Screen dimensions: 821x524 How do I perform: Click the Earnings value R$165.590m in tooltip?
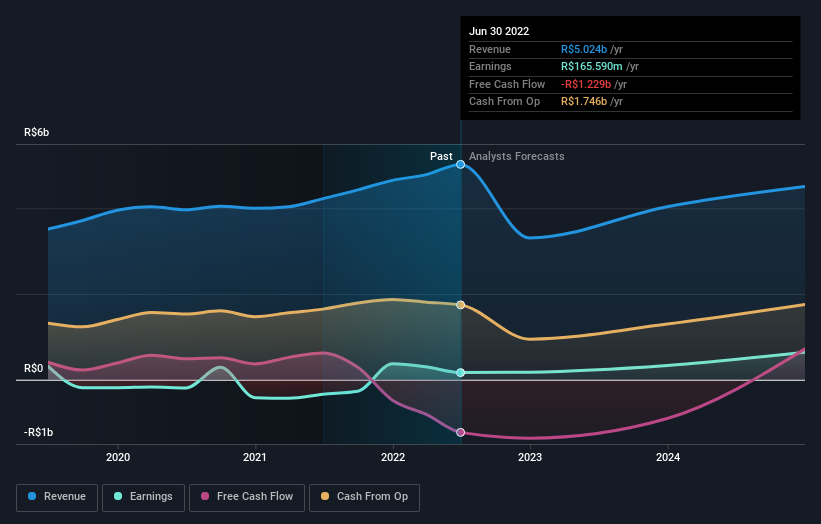592,66
